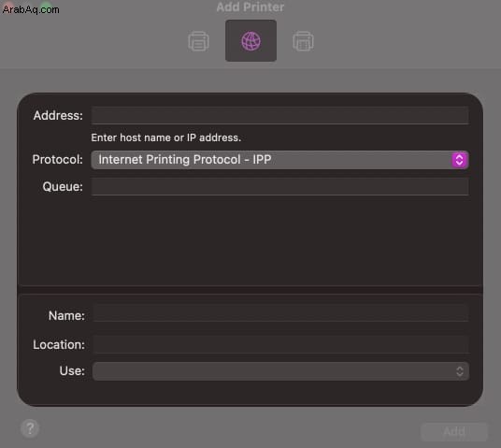The width and height of the screenshot is (501, 448).
Task: Focus the Address input field
Action: click(279, 115)
